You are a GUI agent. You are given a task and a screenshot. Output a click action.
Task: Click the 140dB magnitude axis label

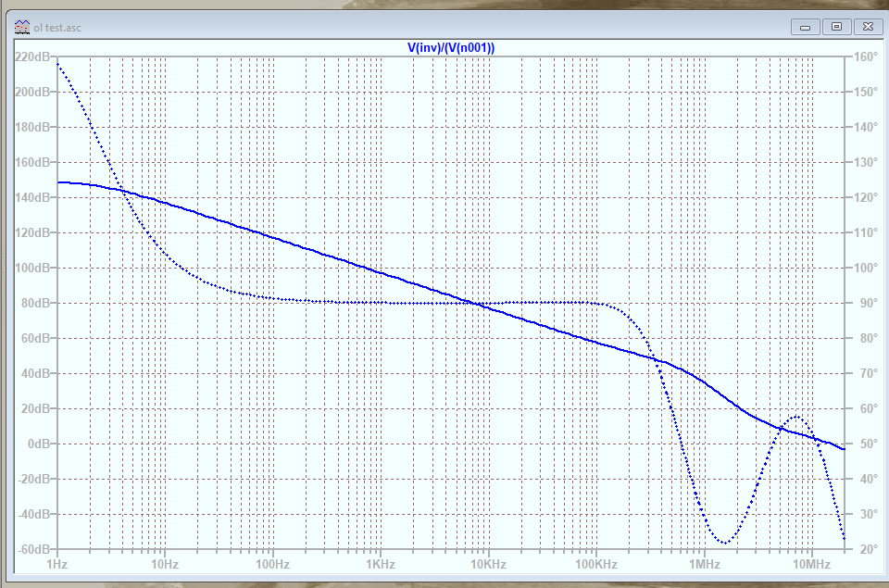tap(32, 197)
